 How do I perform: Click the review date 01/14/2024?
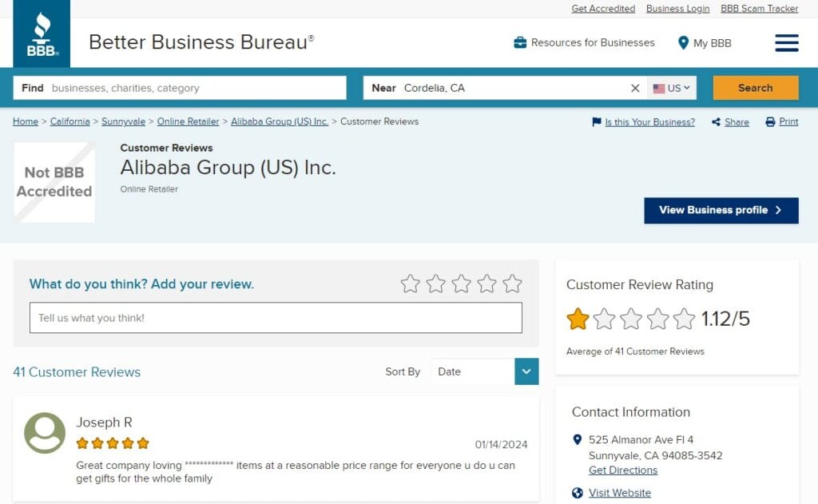click(501, 445)
